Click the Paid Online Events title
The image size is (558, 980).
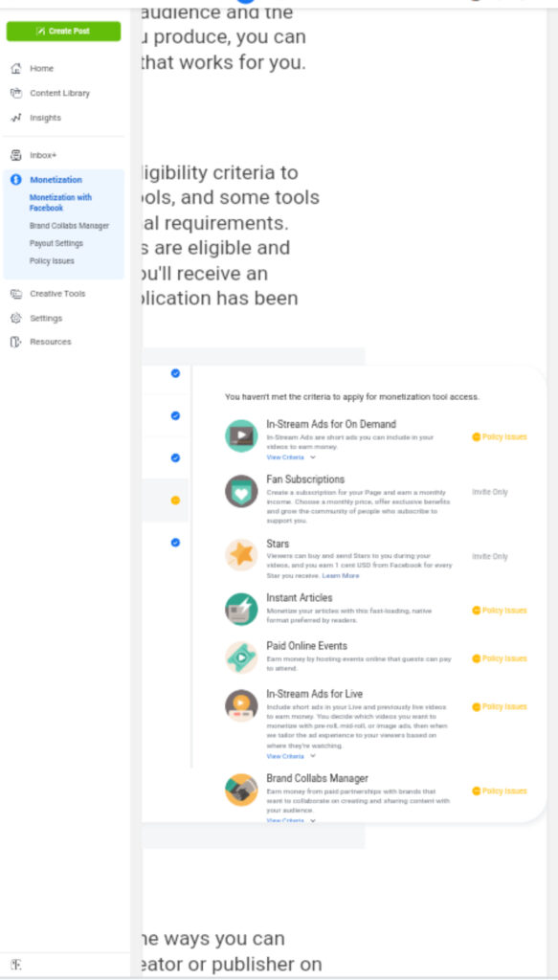(307, 646)
